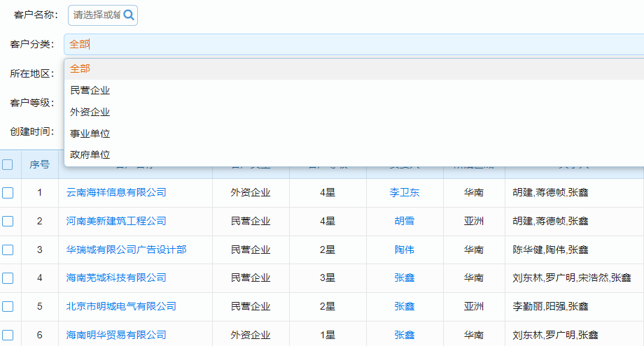
Task: Open 云南海祥信息有限公司 customer link
Action: click(x=116, y=192)
